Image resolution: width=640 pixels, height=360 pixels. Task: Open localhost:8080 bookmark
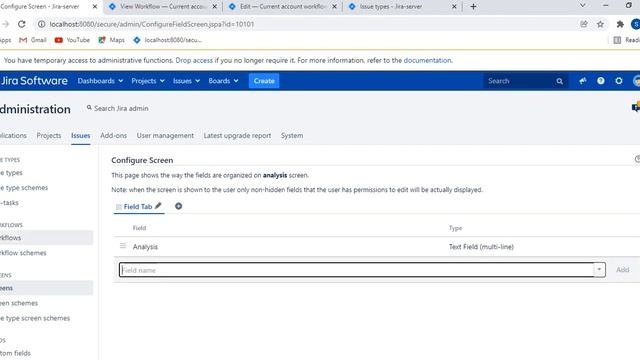click(x=168, y=40)
